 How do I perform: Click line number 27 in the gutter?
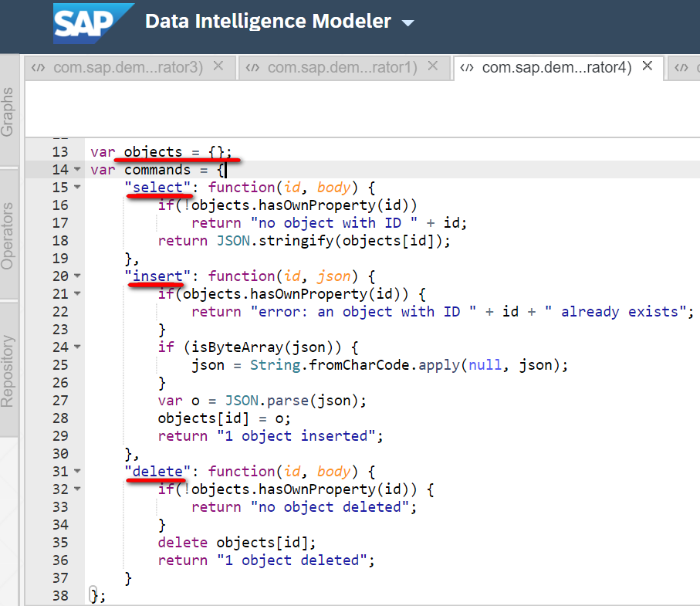(x=59, y=401)
